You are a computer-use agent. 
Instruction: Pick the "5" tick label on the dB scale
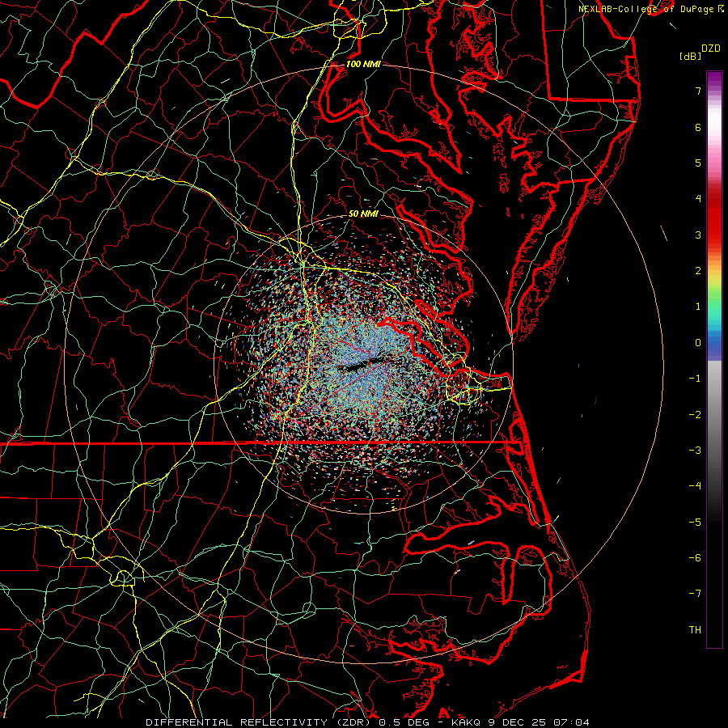tap(698, 163)
